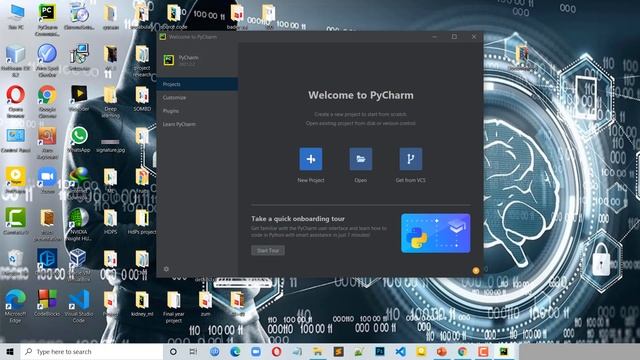Click the Zoom desktop shortcut
Image resolution: width=640 pixels, height=360 pixels.
tap(47, 180)
